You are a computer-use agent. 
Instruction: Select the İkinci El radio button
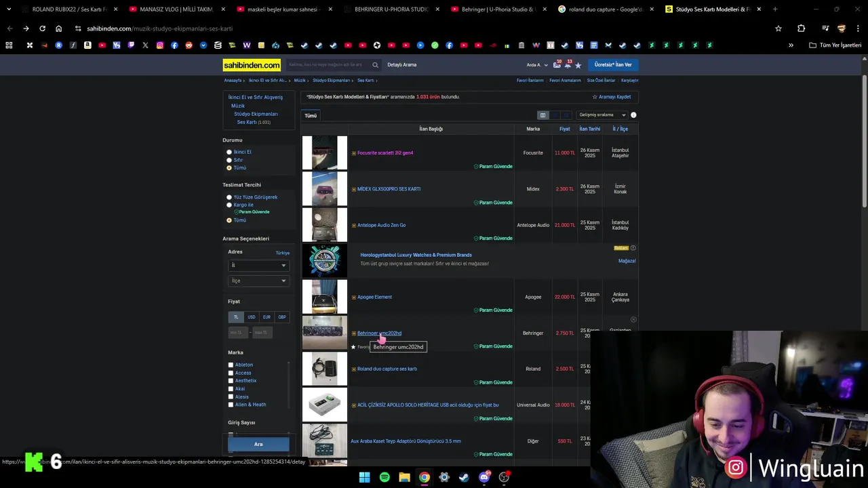[229, 152]
